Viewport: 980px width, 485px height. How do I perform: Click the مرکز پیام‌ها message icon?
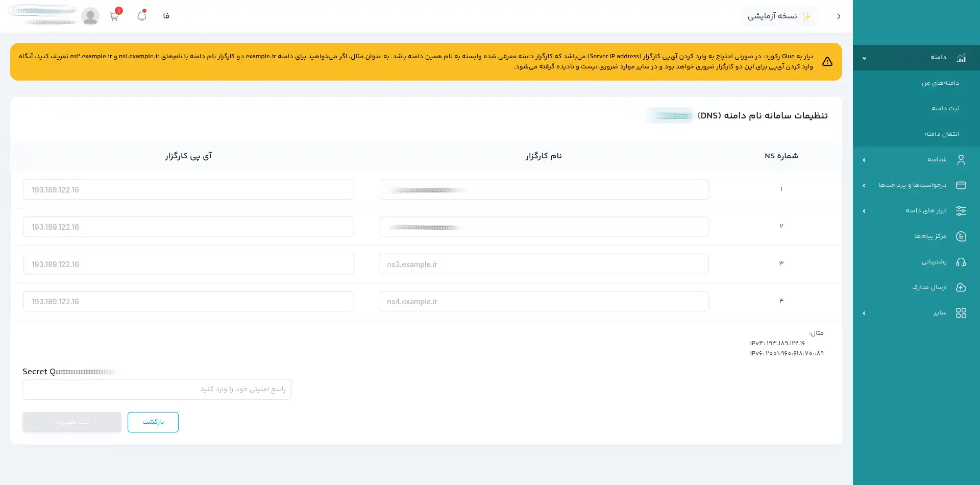tap(961, 236)
